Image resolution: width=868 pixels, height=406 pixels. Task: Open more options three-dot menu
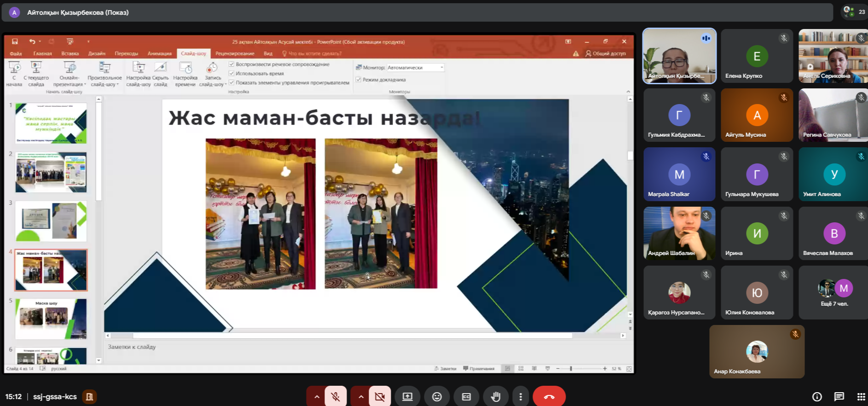coord(521,397)
